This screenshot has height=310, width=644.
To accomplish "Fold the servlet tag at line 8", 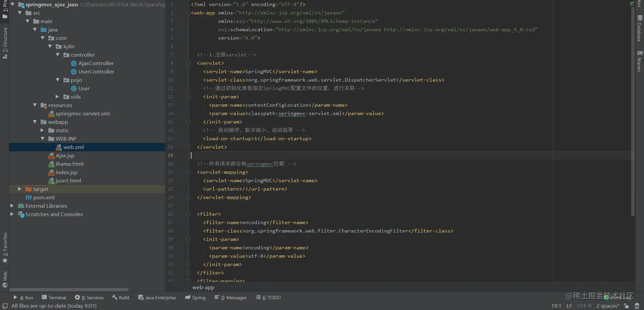I will pos(188,63).
